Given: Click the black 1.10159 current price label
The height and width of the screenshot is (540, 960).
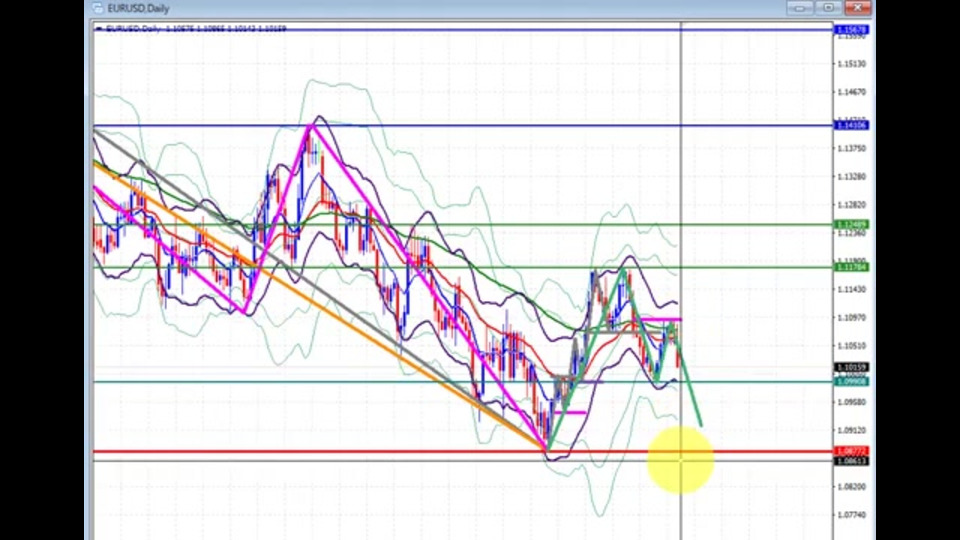Looking at the screenshot, I should (x=851, y=368).
